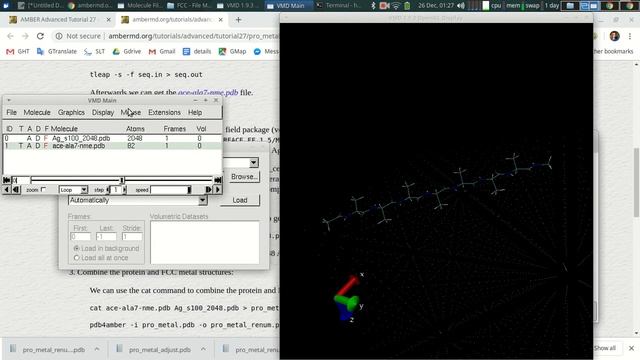Open Chrome profile avatar
This screenshot has height=360, width=640.
coord(614,36)
